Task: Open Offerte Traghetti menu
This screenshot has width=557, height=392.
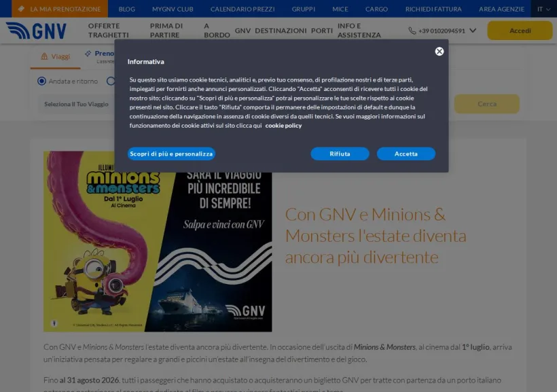Action: click(x=109, y=31)
